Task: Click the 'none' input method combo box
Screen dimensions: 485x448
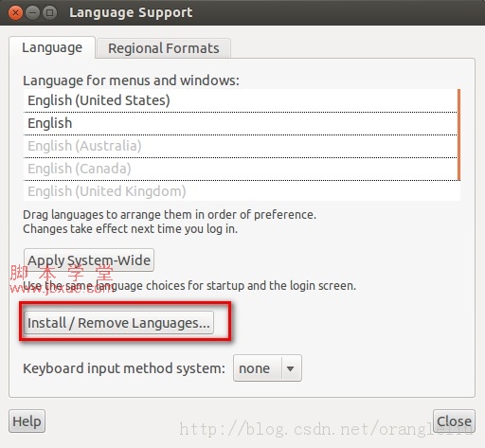Action: click(x=267, y=368)
